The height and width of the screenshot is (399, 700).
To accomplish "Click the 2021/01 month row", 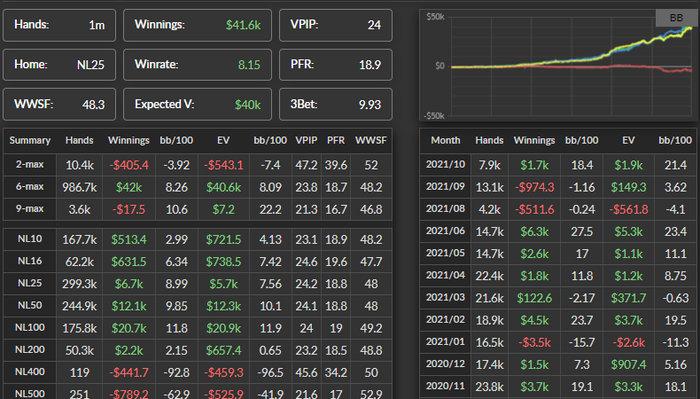I will click(x=558, y=342).
